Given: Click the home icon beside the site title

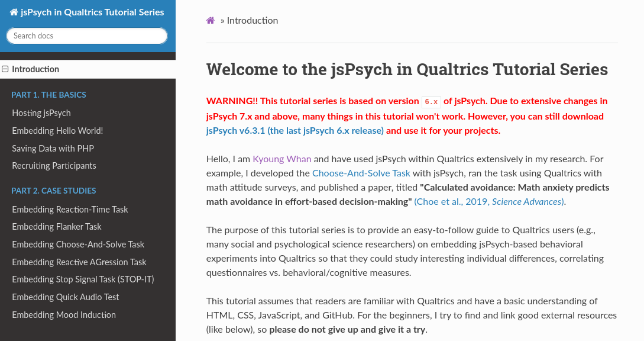Looking at the screenshot, I should pos(14,12).
